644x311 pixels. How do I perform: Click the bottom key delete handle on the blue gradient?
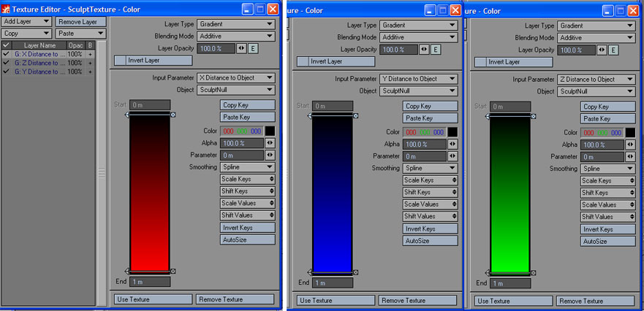356,272
